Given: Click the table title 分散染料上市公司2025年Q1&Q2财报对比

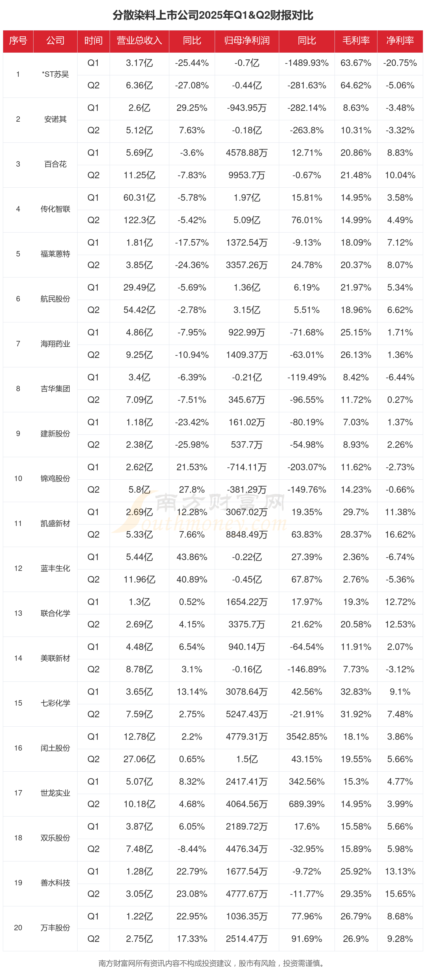Looking at the screenshot, I should point(213,15).
